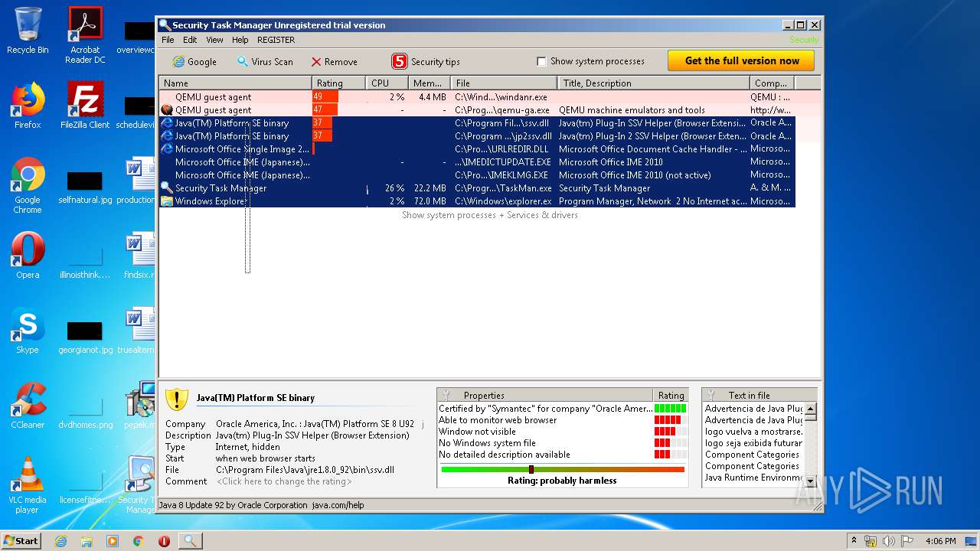Sort by the Memory column header
980x551 pixels.
click(x=430, y=83)
